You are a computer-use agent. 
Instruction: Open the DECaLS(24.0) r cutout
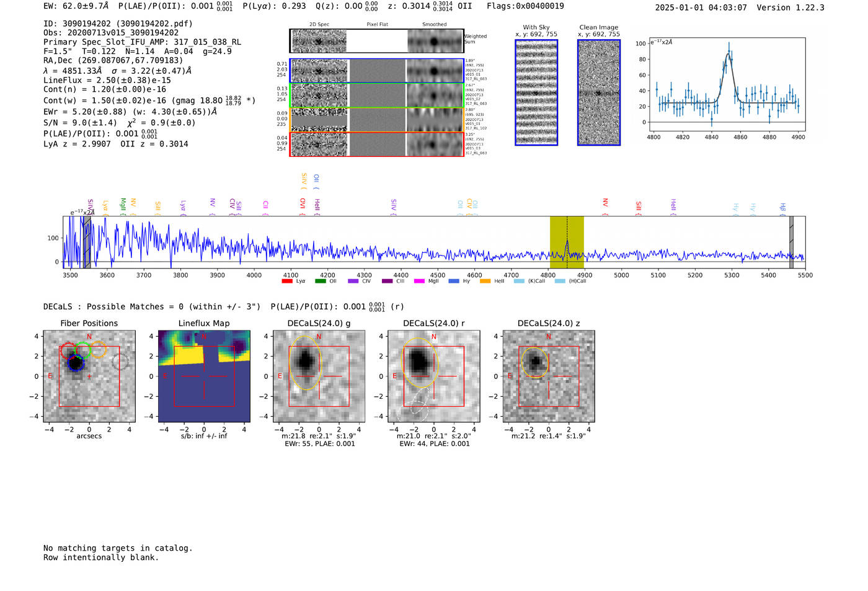[434, 376]
